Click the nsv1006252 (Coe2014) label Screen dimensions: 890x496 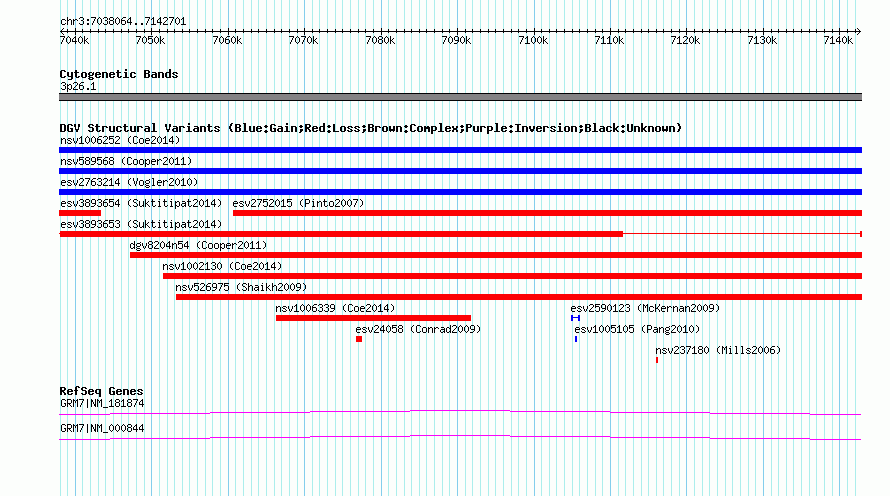click(x=120, y=140)
